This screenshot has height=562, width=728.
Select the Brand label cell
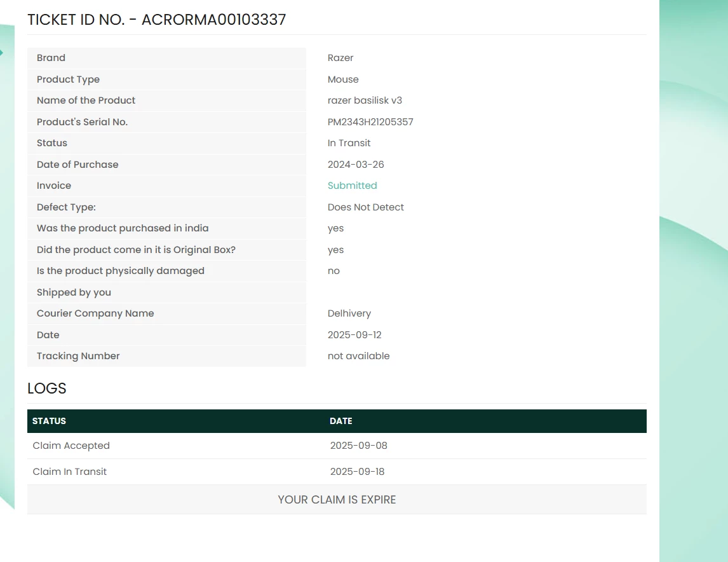coord(166,58)
